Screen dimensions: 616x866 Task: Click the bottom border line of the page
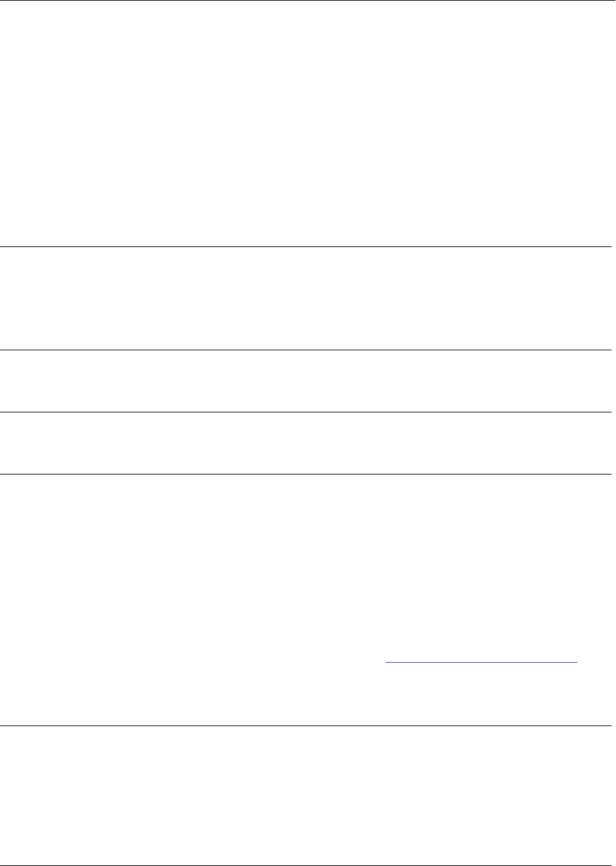[x=305, y=865]
